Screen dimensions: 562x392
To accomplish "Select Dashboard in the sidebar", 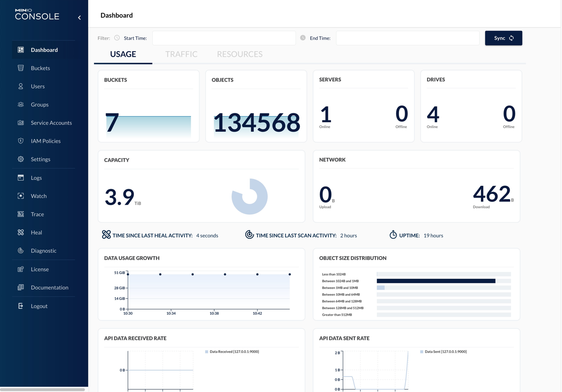I will [44, 50].
